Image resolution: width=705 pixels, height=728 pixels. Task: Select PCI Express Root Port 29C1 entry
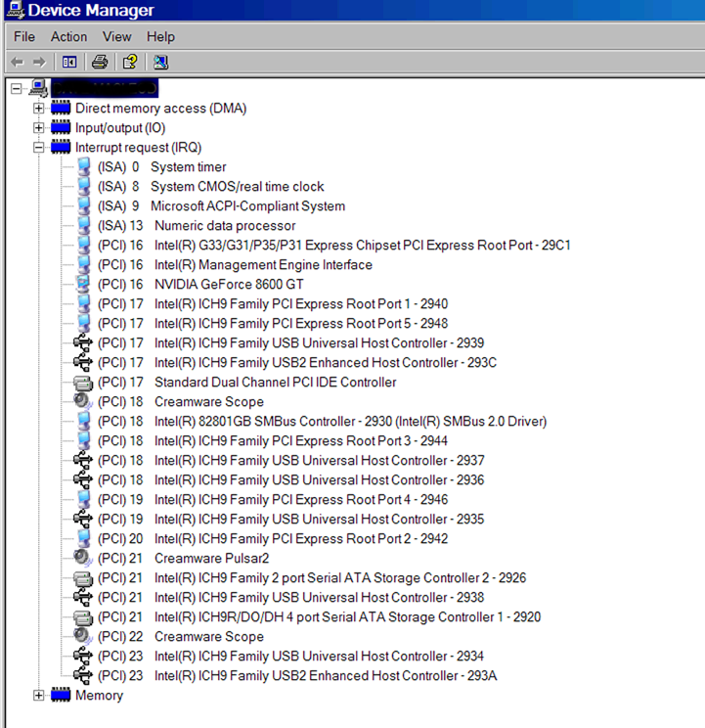click(334, 246)
